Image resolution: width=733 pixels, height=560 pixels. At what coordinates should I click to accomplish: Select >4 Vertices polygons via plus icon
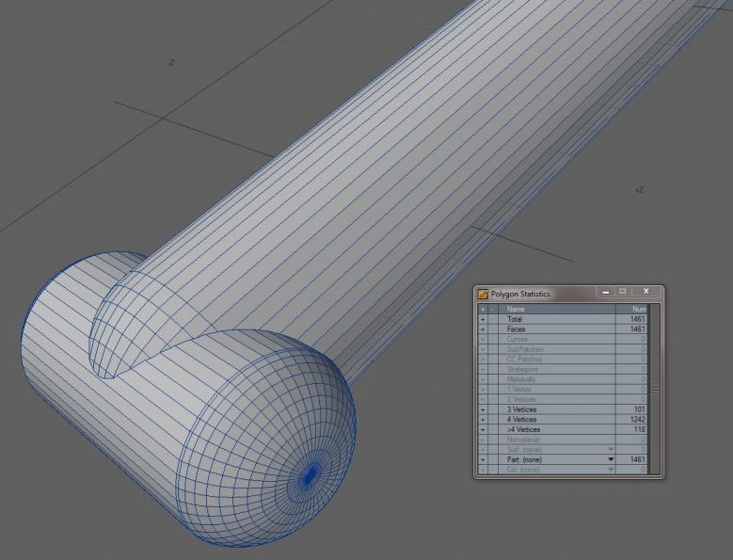click(x=484, y=429)
